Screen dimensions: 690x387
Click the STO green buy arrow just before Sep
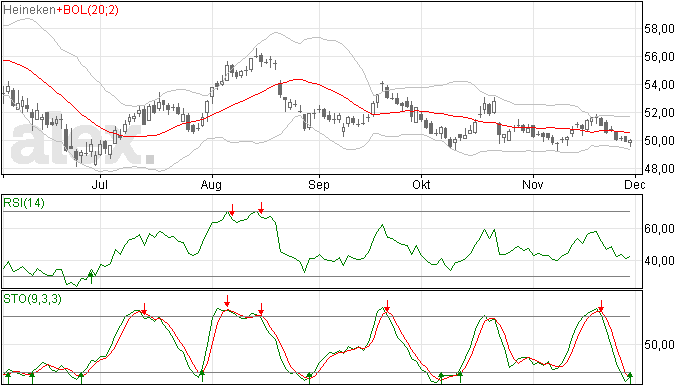point(309,378)
